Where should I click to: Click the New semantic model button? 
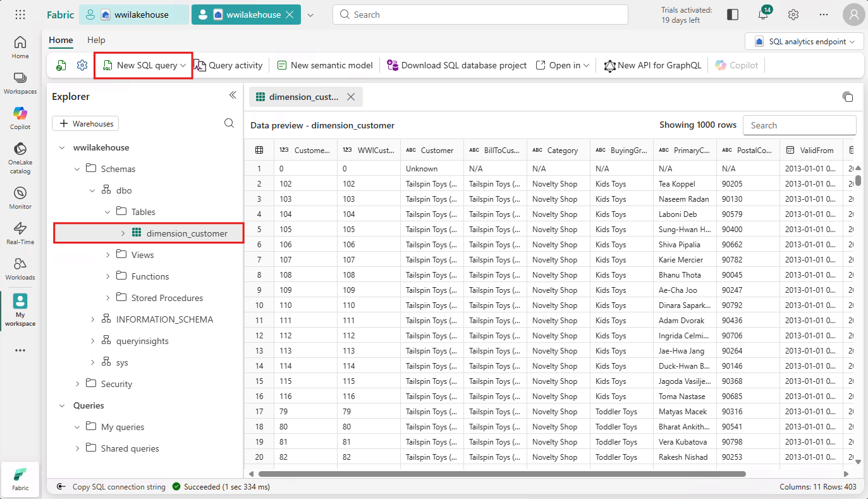tap(325, 65)
